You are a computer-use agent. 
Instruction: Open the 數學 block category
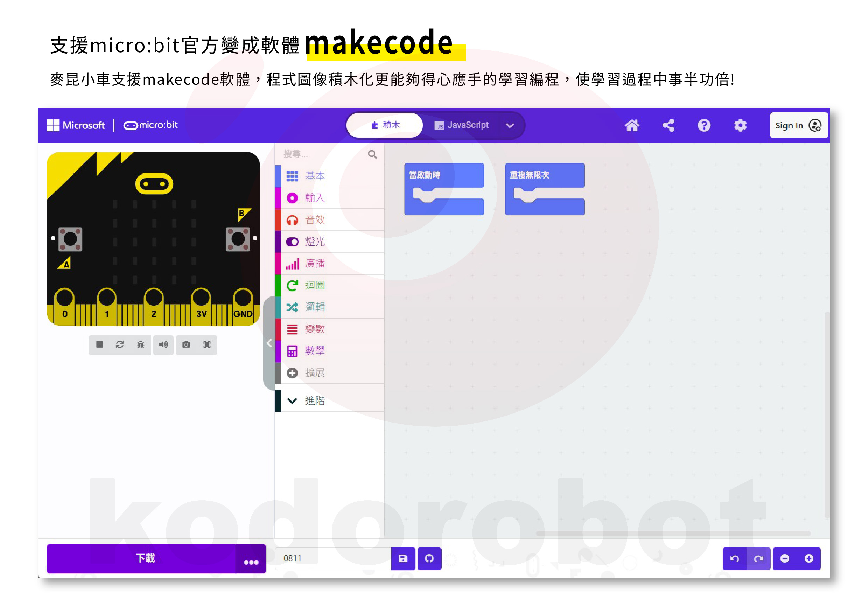(329, 351)
